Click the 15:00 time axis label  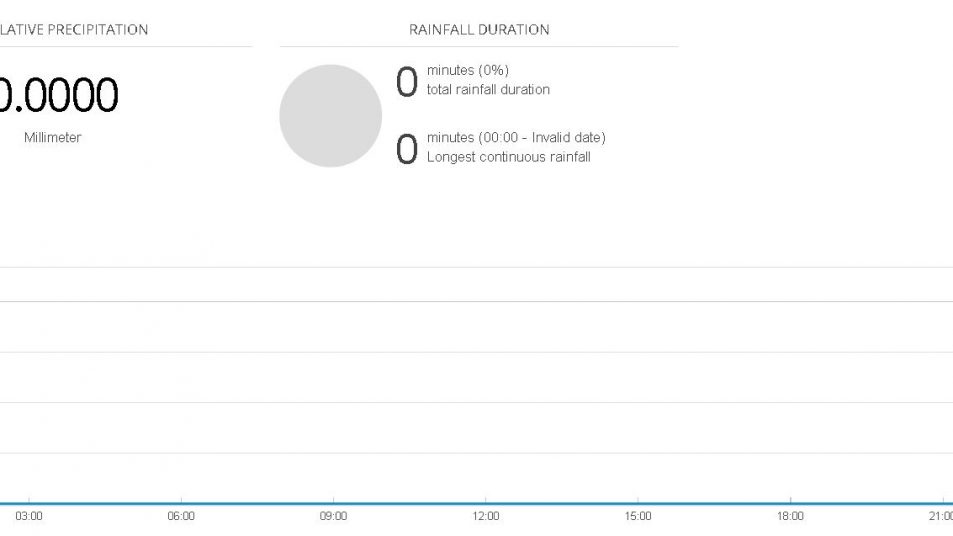[638, 516]
